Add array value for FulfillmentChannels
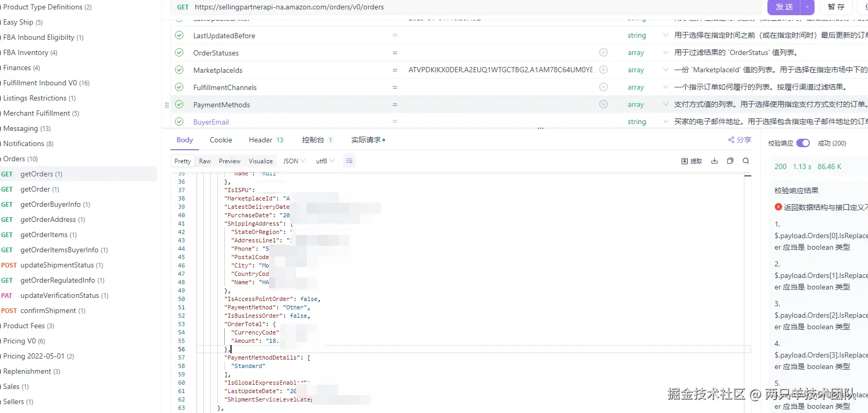The height and width of the screenshot is (413, 868). tap(603, 87)
